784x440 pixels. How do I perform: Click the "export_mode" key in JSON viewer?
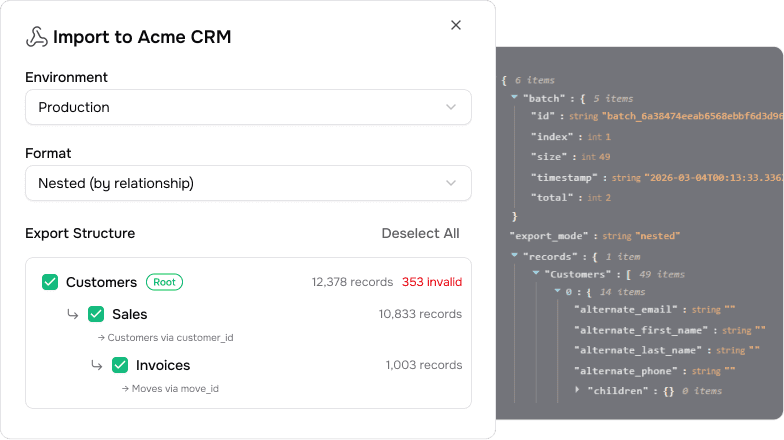point(548,236)
